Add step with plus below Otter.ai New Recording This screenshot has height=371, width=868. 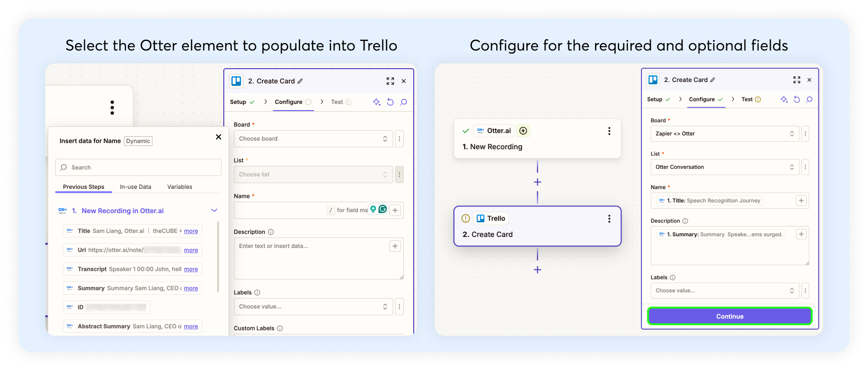(537, 182)
